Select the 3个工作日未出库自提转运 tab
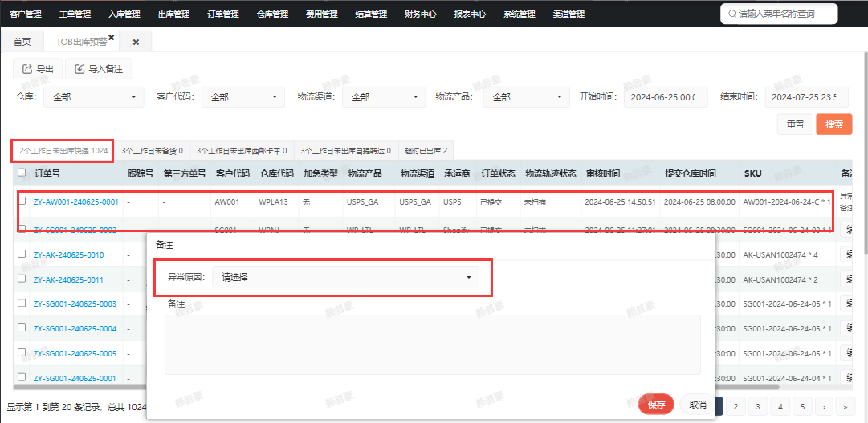The height and width of the screenshot is (423, 868). (x=346, y=151)
